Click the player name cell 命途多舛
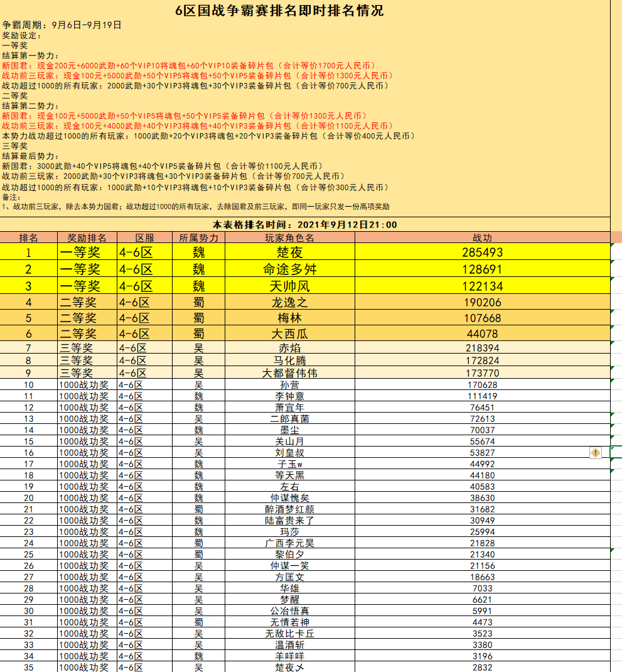 290,269
